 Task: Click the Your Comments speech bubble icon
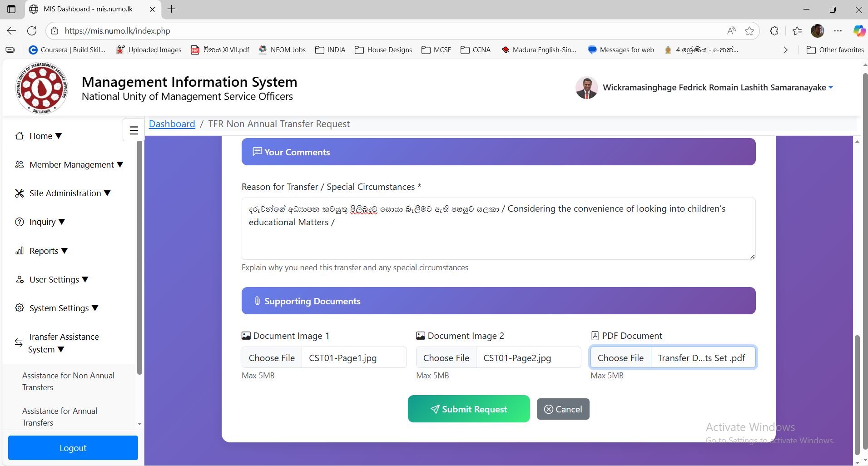pyautogui.click(x=258, y=151)
